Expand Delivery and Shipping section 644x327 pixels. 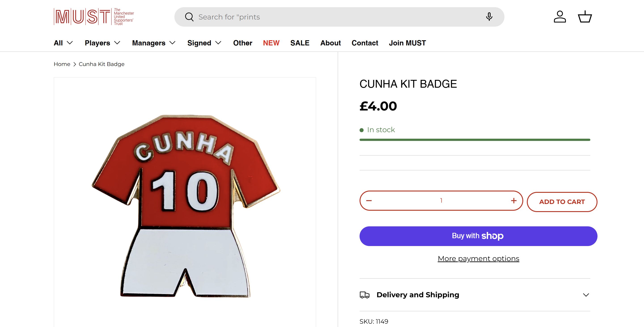click(586, 295)
